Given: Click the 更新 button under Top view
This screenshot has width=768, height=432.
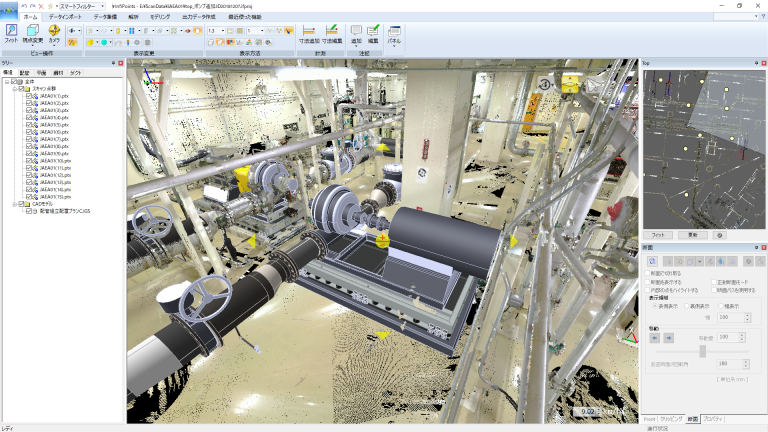Looking at the screenshot, I should (693, 234).
